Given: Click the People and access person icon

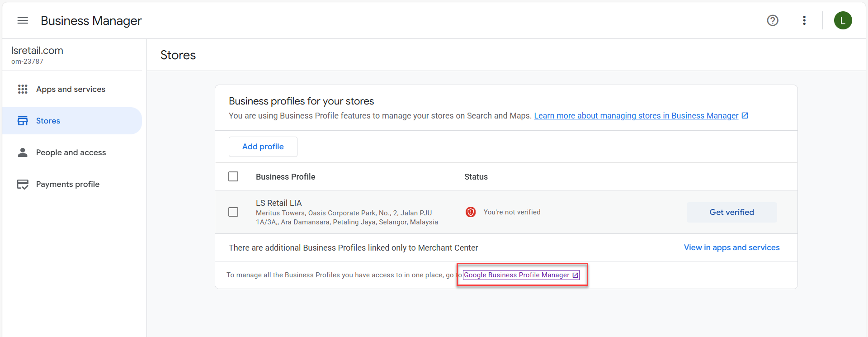Looking at the screenshot, I should coord(23,152).
